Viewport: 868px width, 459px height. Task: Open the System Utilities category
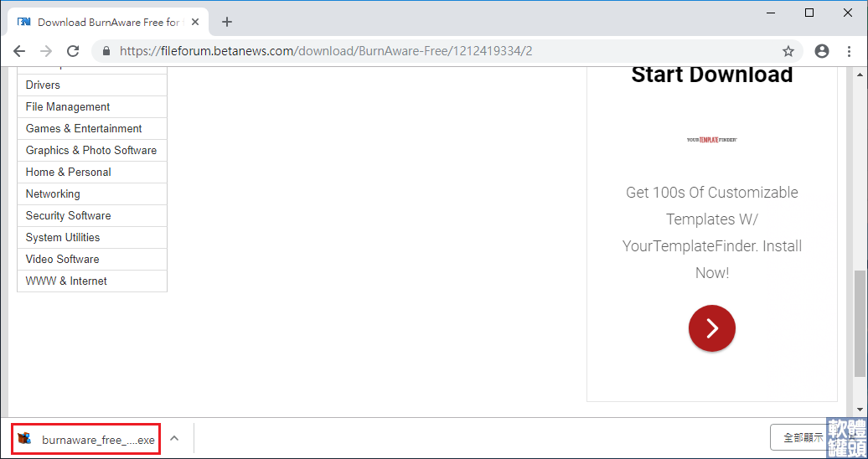92,238
